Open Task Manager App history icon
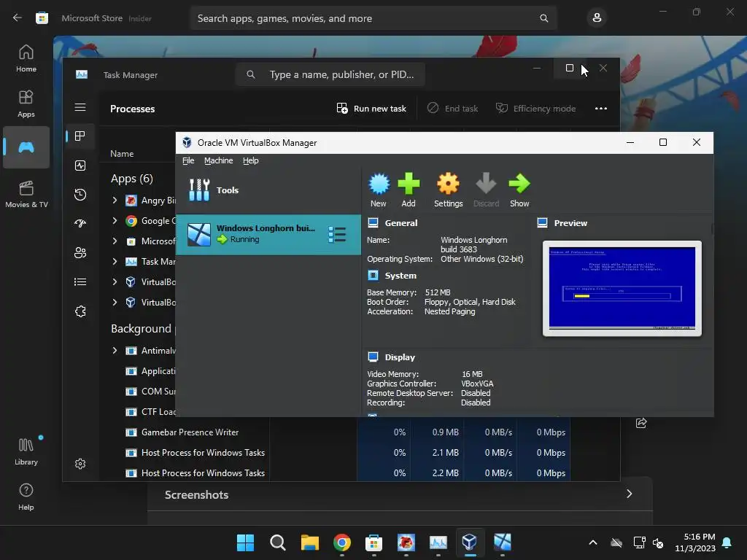Viewport: 747px width, 560px height. pos(80,194)
